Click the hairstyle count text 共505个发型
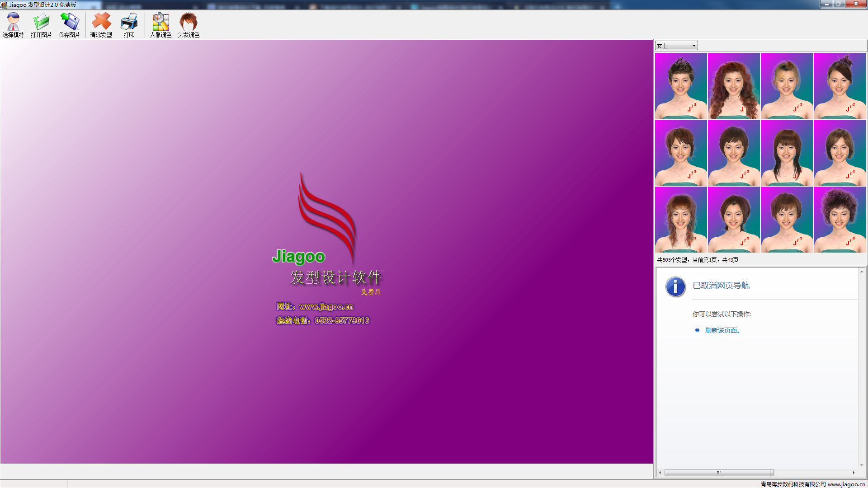The width and height of the screenshot is (868, 488). tap(672, 260)
